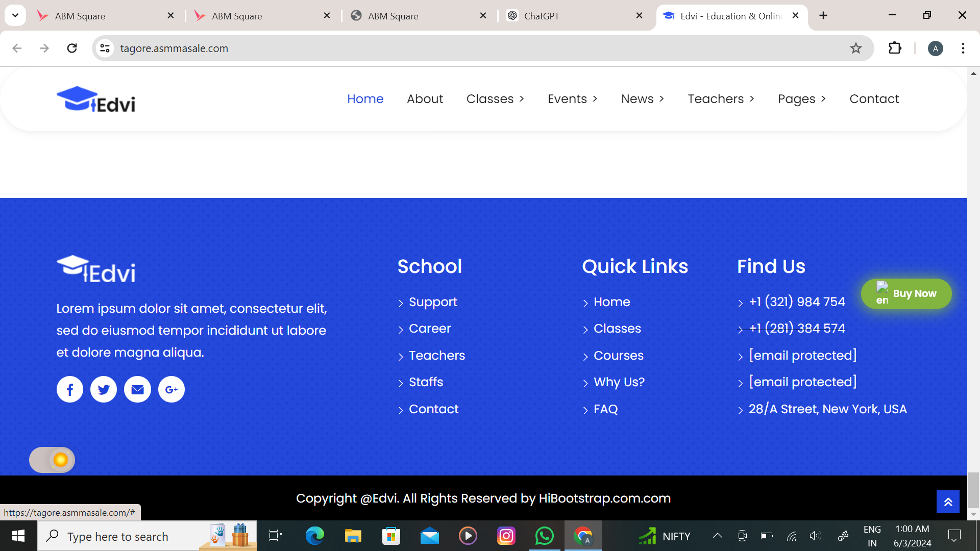Click the Career link under School
Viewport: 980px width, 551px height.
[x=430, y=329]
